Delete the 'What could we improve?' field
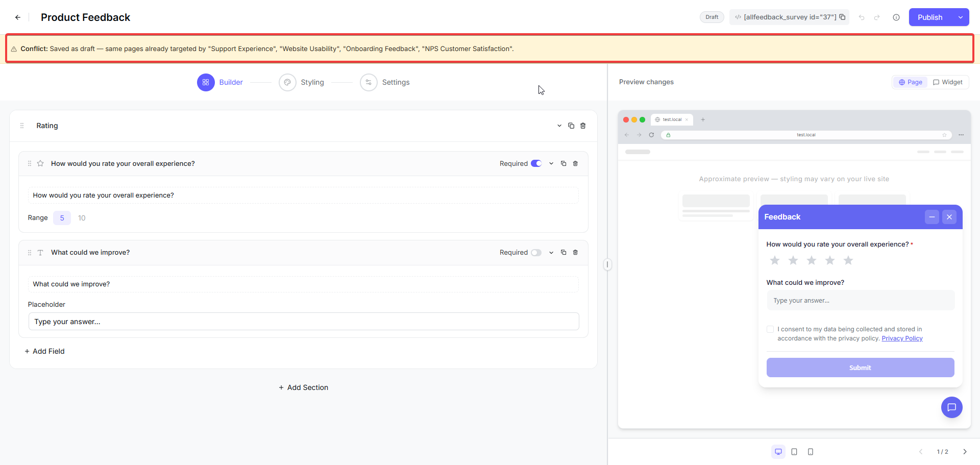The height and width of the screenshot is (465, 980). coord(575,252)
